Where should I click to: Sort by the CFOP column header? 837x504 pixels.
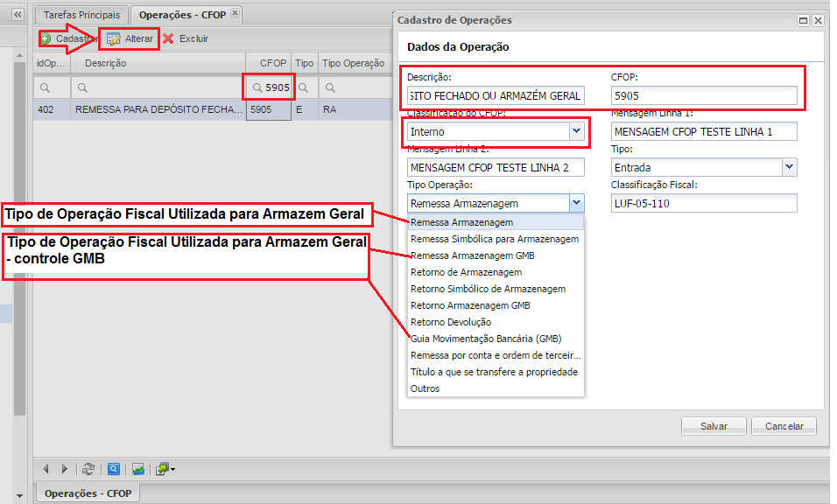pyautogui.click(x=269, y=63)
